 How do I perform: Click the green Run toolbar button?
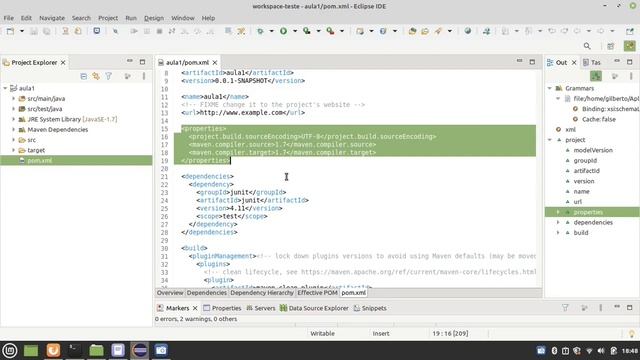[x=283, y=31]
